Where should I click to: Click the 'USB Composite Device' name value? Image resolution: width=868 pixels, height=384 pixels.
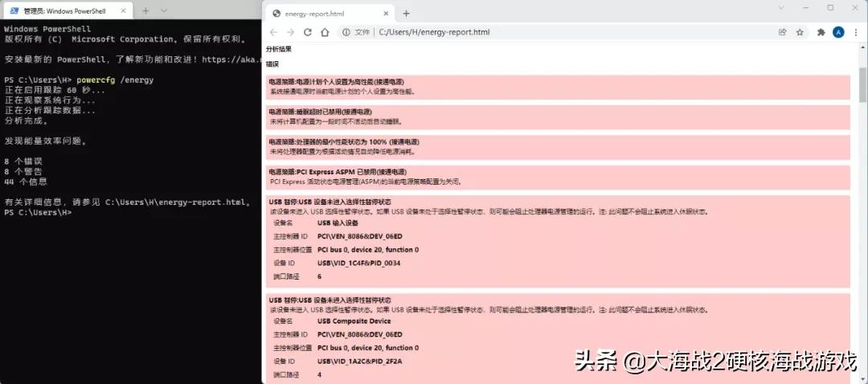[354, 321]
